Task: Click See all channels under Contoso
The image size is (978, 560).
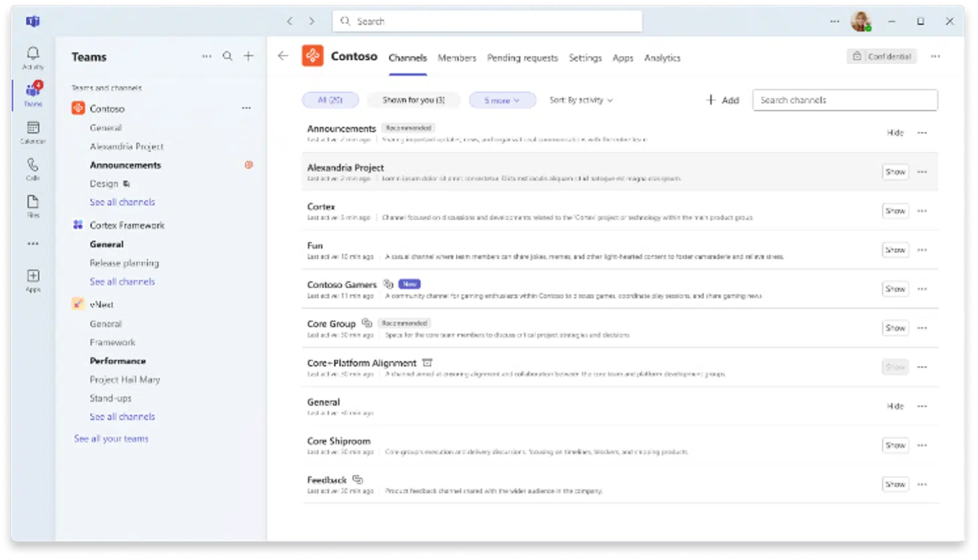Action: [122, 202]
